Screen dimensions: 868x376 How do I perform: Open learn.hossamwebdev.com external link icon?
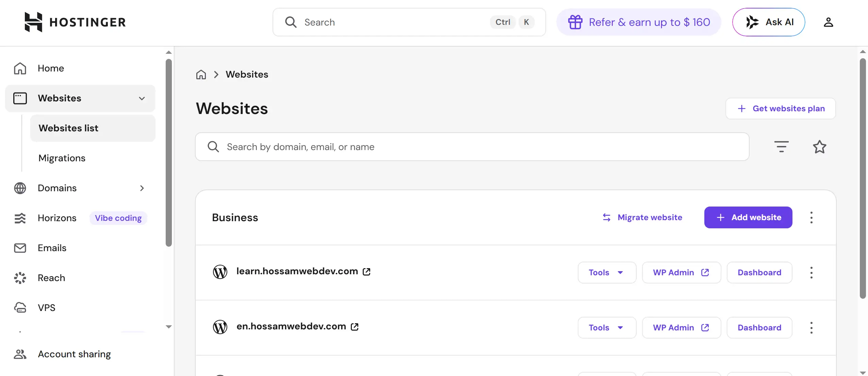366,272
